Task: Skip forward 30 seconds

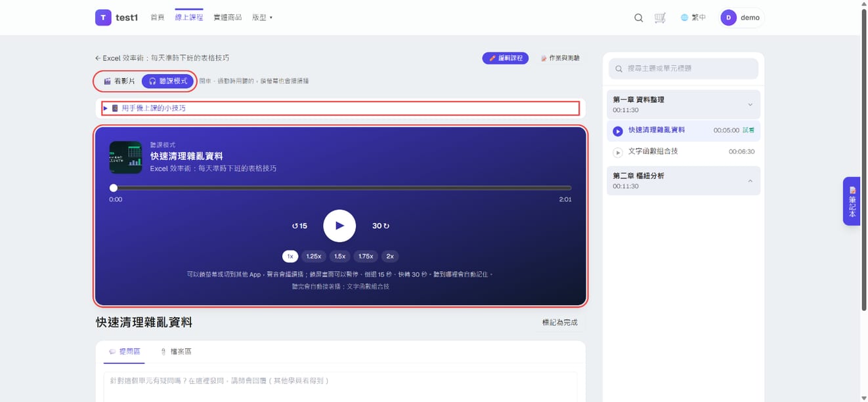Action: (381, 226)
